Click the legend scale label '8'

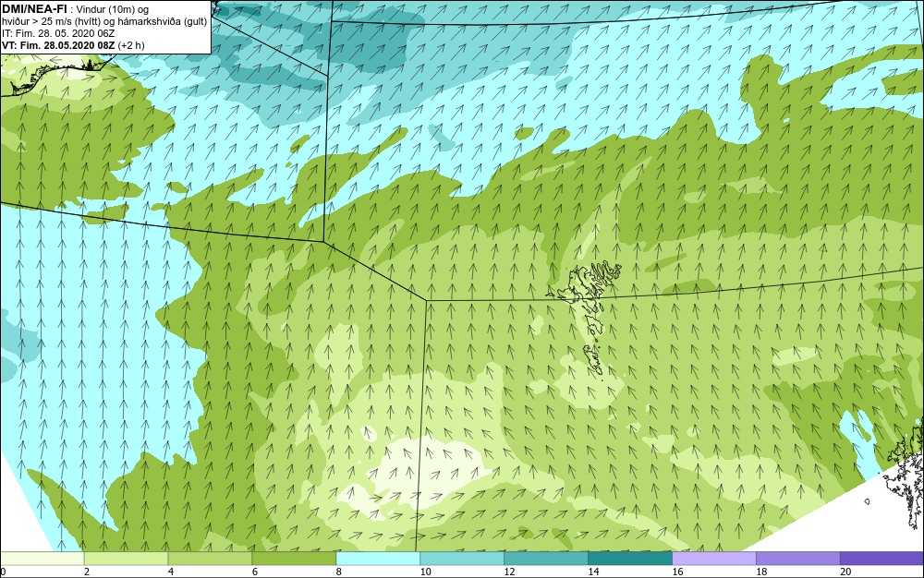pos(338,572)
